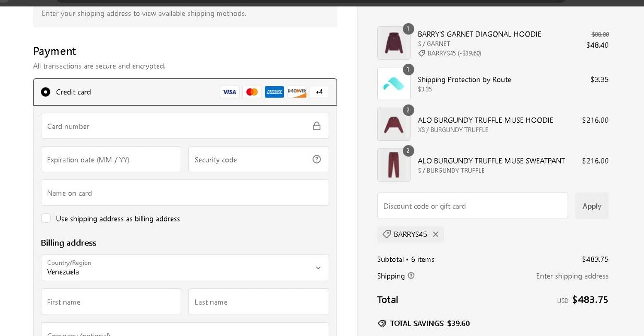The width and height of the screenshot is (644, 336).
Task: Focus the Expiration date field
Action: click(111, 159)
